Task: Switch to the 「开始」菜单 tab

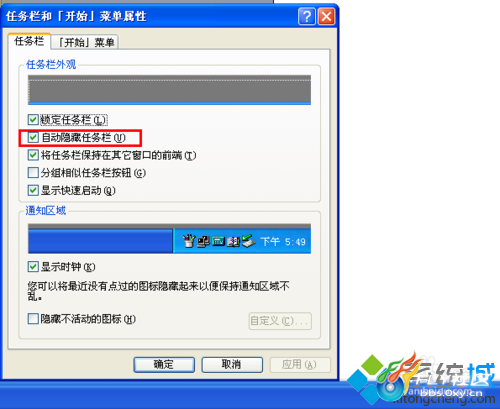Action: point(86,42)
